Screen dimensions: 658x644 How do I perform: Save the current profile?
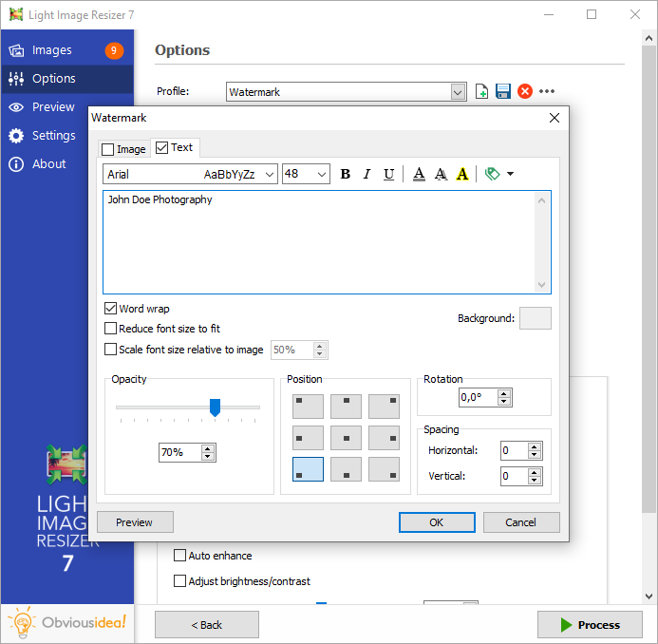[503, 91]
